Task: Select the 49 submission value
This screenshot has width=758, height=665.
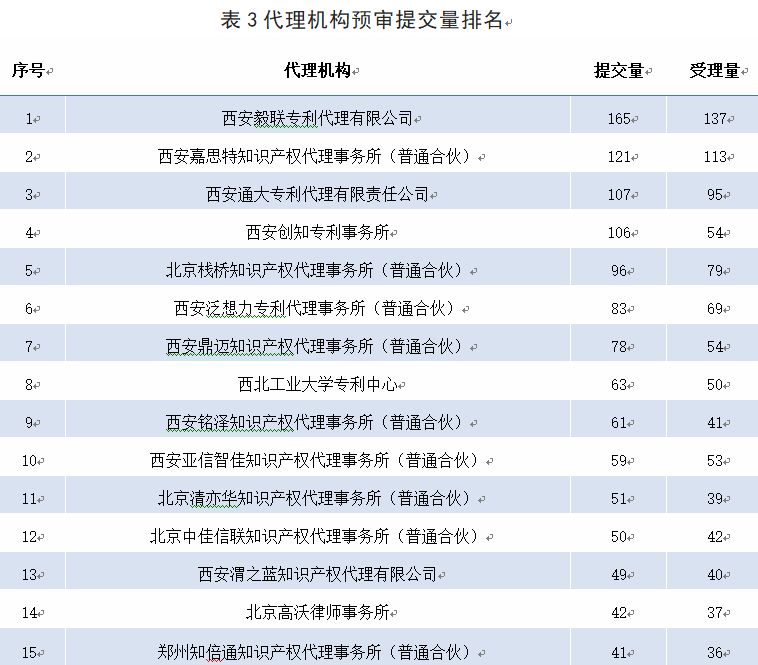Action: [x=619, y=574]
